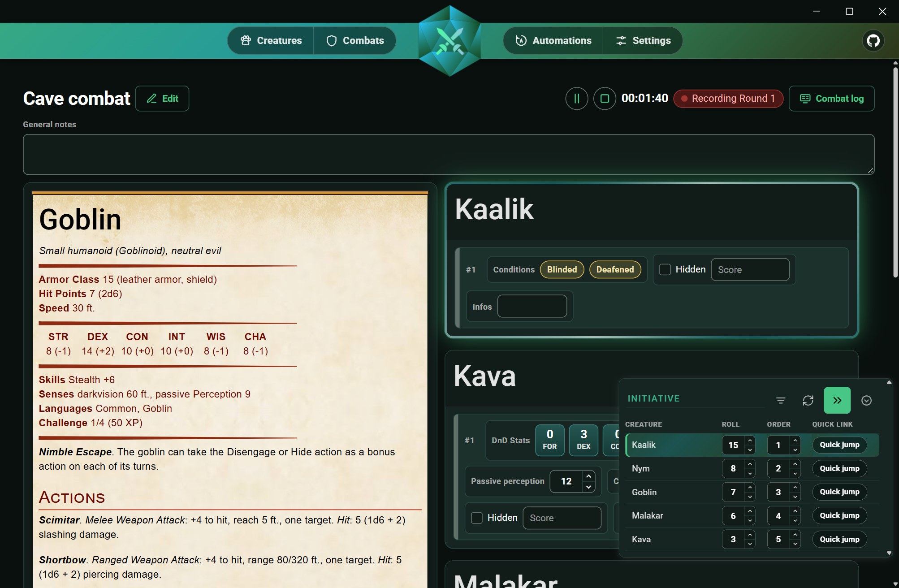This screenshot has width=899, height=588.
Task: Decrease Nym's initiative roll
Action: (750, 473)
